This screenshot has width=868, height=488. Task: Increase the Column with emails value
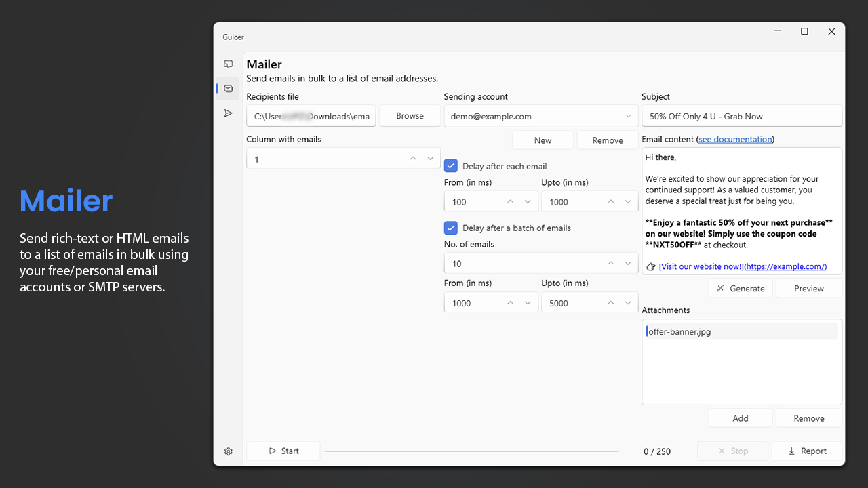click(413, 159)
